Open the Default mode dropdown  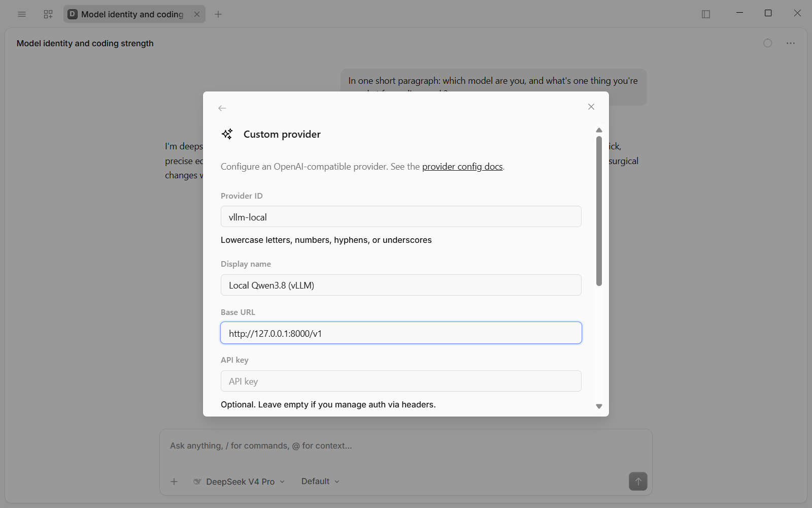click(x=320, y=482)
